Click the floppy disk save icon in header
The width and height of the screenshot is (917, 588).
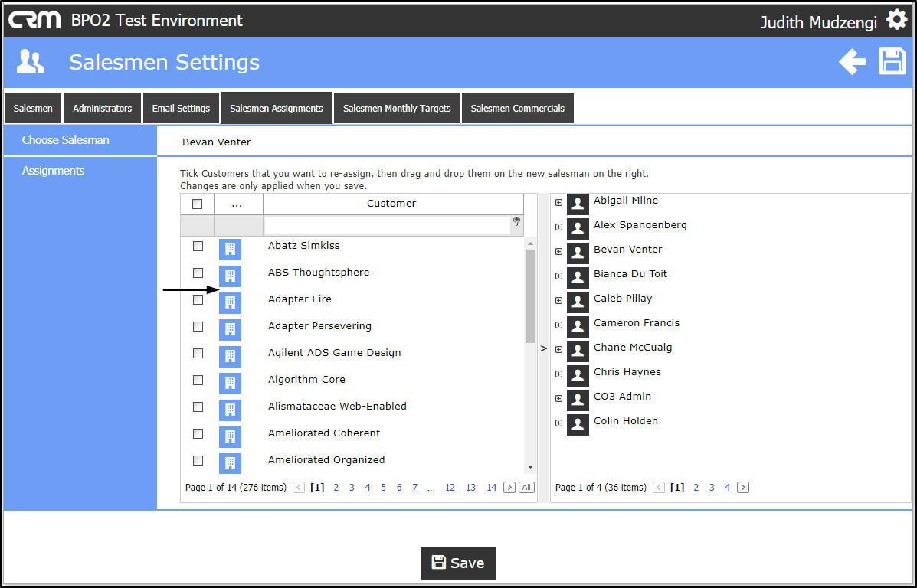point(892,62)
